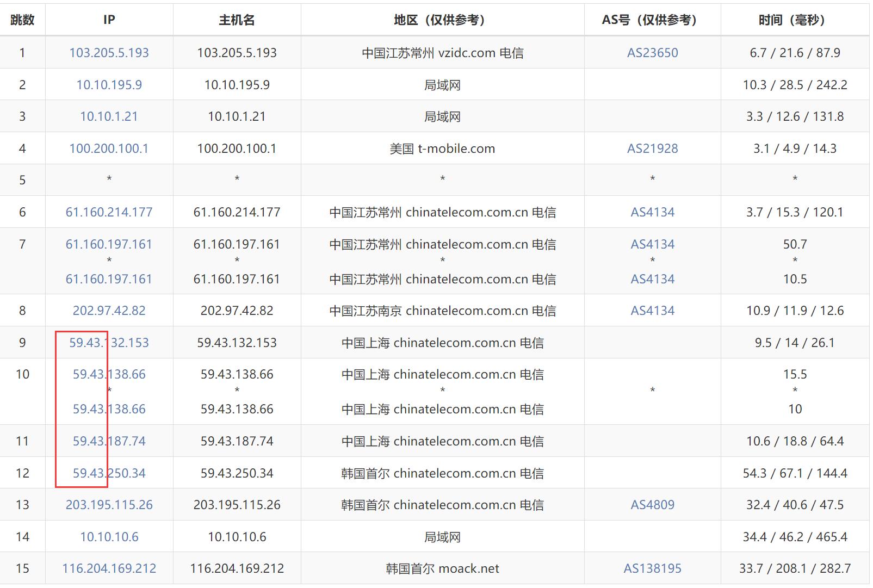This screenshot has width=873, height=588.
Task: Open IP link 59.43.132.153
Action: click(109, 343)
